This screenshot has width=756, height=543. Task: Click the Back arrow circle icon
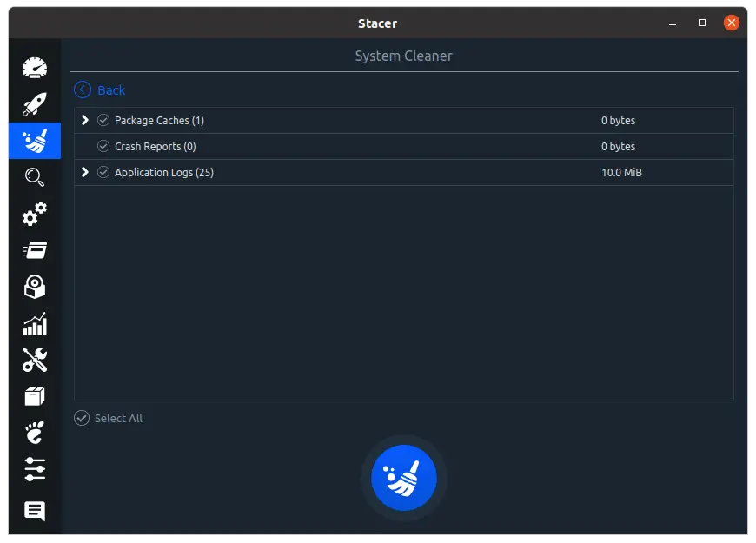[83, 89]
